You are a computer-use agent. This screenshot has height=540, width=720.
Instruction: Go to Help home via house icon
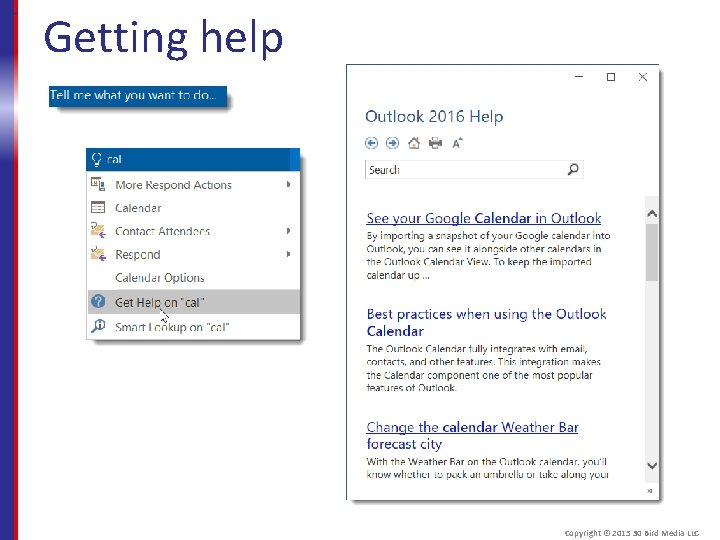[x=414, y=143]
